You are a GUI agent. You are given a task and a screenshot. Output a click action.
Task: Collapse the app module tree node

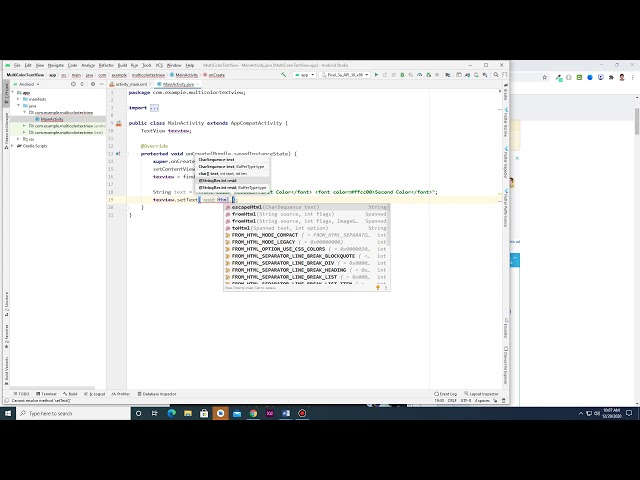pyautogui.click(x=13, y=93)
